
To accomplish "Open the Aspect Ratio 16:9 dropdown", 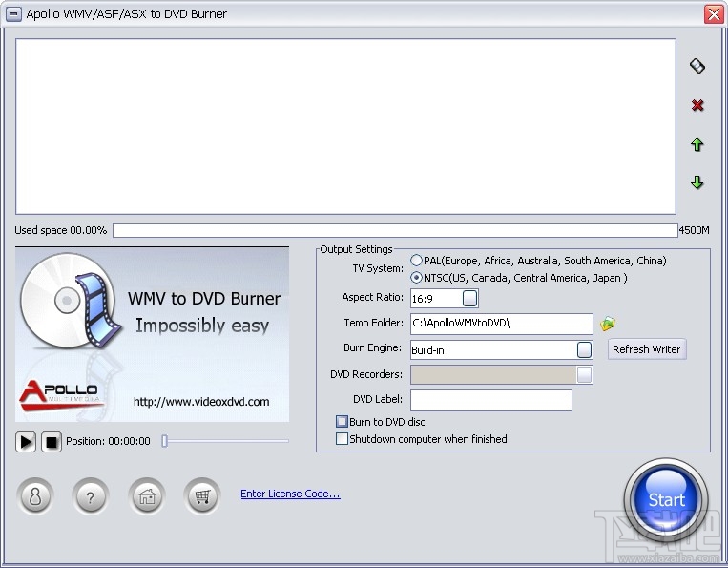I will click(469, 298).
